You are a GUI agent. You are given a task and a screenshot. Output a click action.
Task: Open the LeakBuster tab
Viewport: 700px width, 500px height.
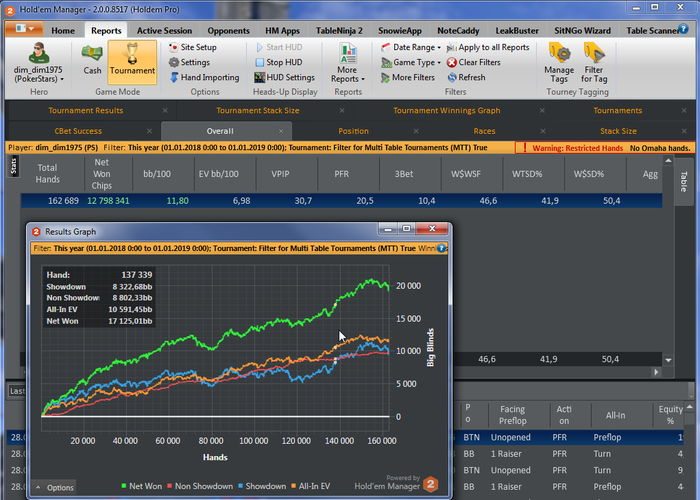point(517,31)
